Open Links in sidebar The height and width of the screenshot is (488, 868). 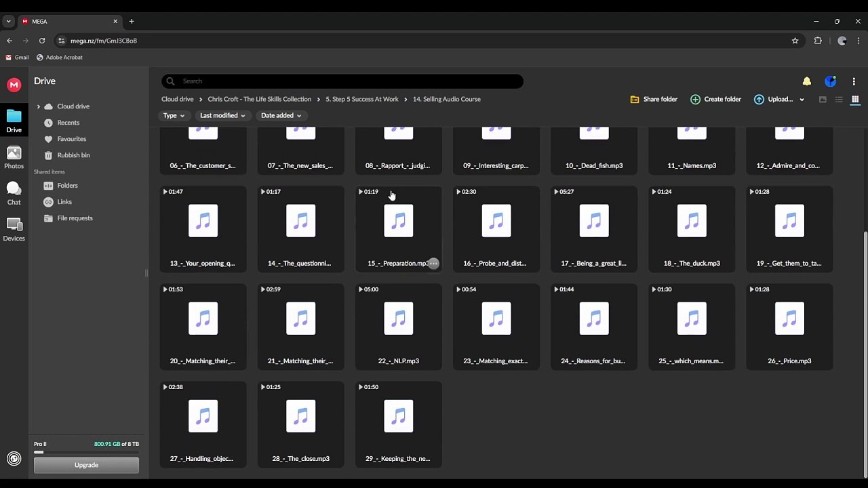click(x=64, y=202)
